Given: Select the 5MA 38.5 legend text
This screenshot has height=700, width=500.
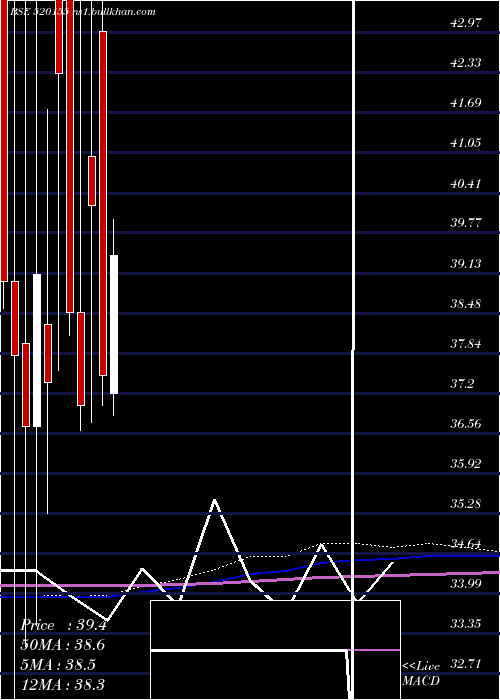Looking at the screenshot, I should click(58, 665).
